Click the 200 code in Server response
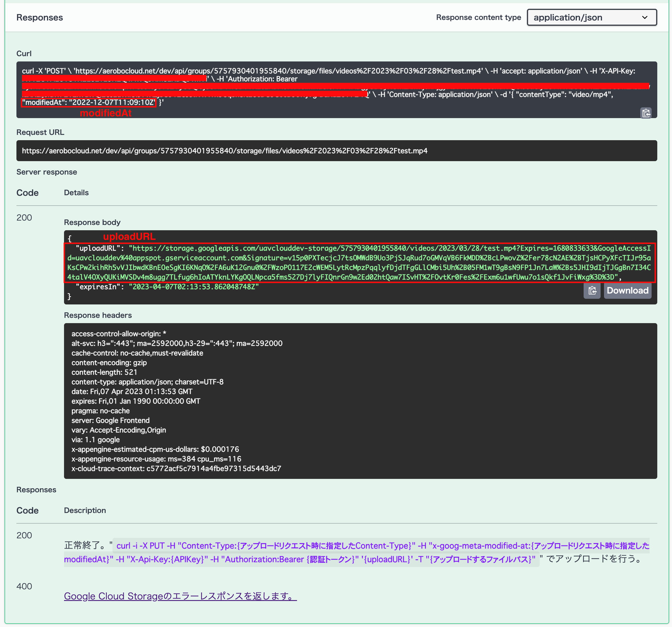Viewport: 672px width, 627px height. [24, 217]
